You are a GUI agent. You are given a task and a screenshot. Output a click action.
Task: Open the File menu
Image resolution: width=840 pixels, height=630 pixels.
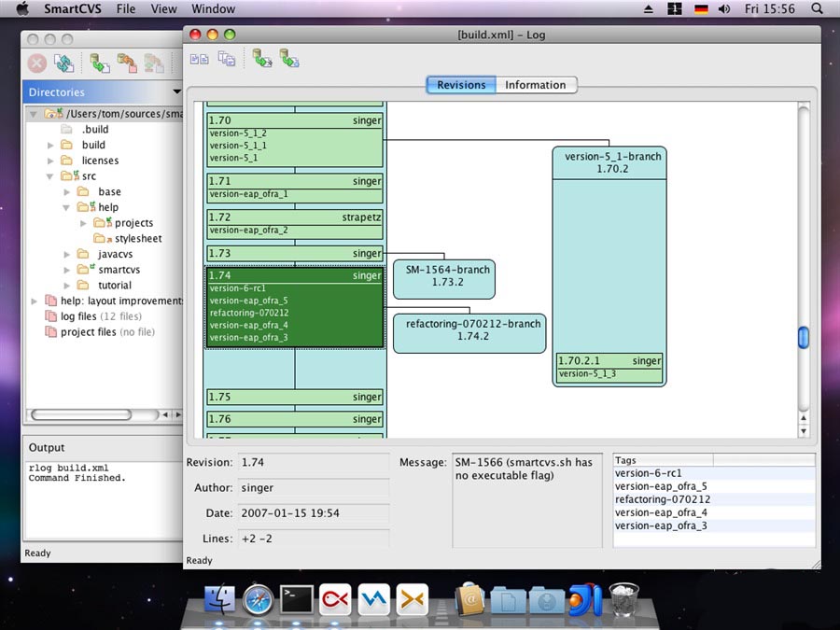pos(126,9)
